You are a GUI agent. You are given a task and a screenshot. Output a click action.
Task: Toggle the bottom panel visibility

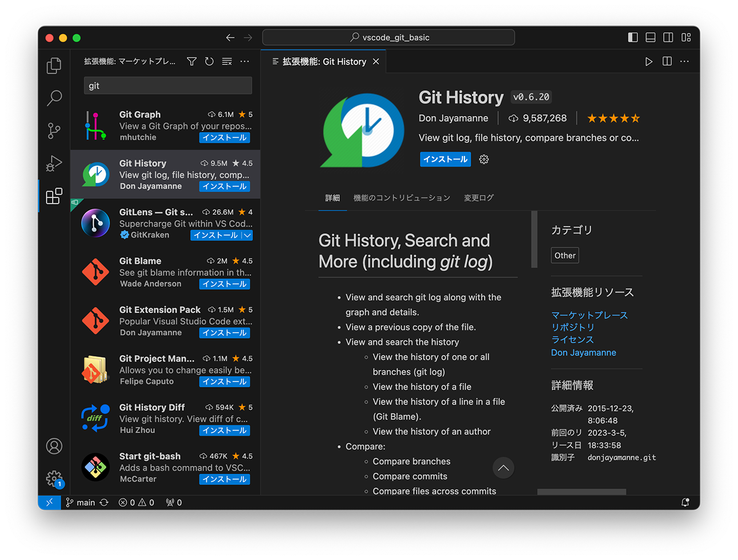coord(650,37)
